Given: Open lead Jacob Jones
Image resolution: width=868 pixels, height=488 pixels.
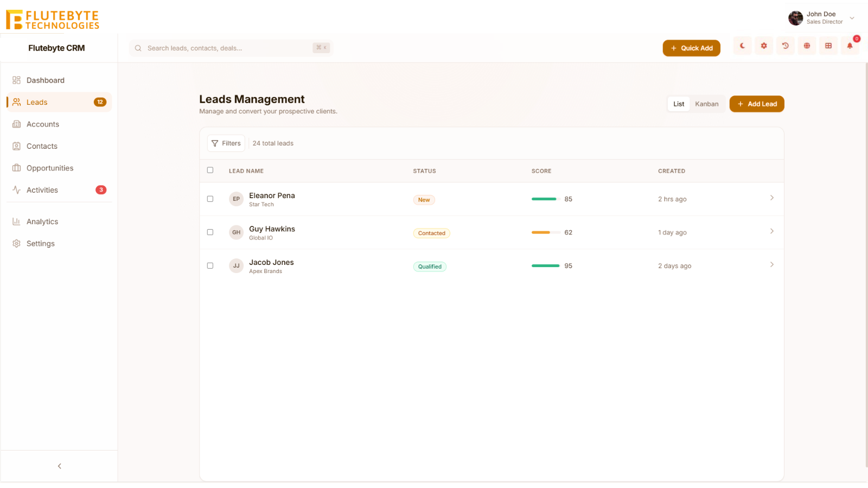Looking at the screenshot, I should [271, 263].
